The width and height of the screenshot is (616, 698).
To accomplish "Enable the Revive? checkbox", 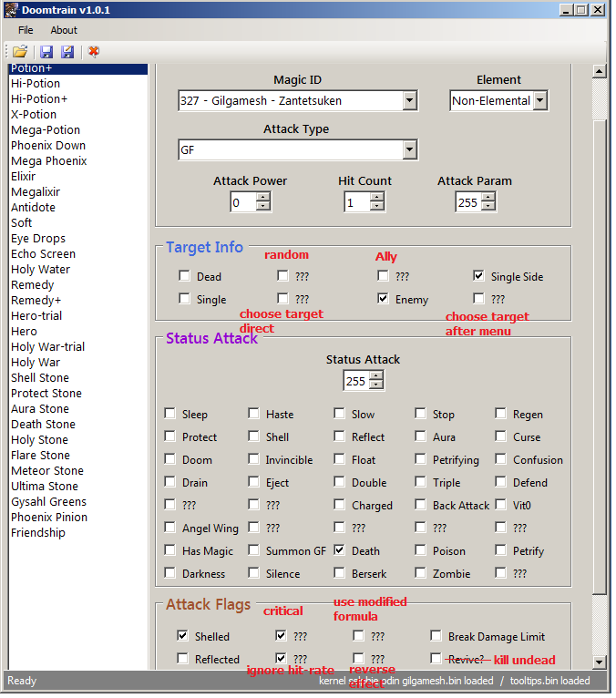I will pos(436,659).
